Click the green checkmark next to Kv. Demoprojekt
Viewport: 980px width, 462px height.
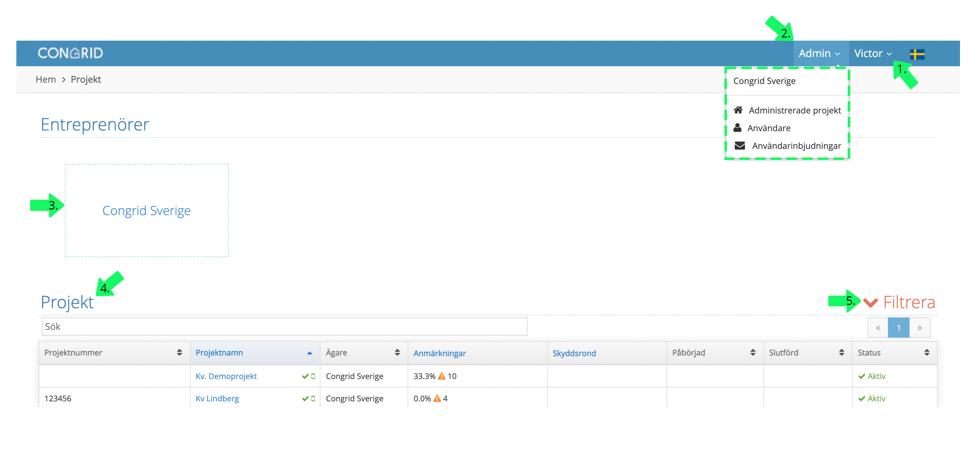click(x=305, y=376)
